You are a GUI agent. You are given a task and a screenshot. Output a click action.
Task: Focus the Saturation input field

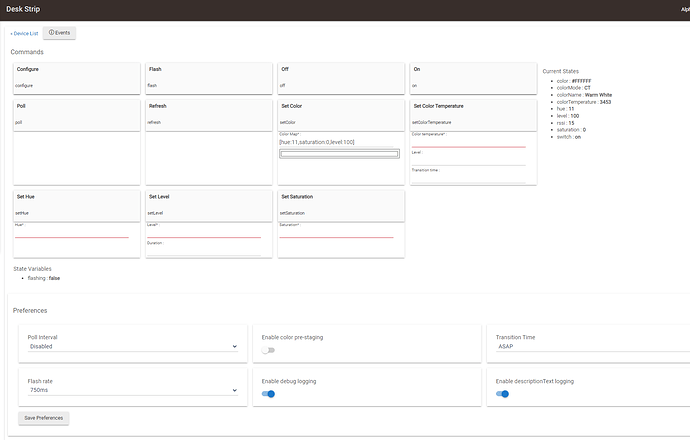[336, 233]
